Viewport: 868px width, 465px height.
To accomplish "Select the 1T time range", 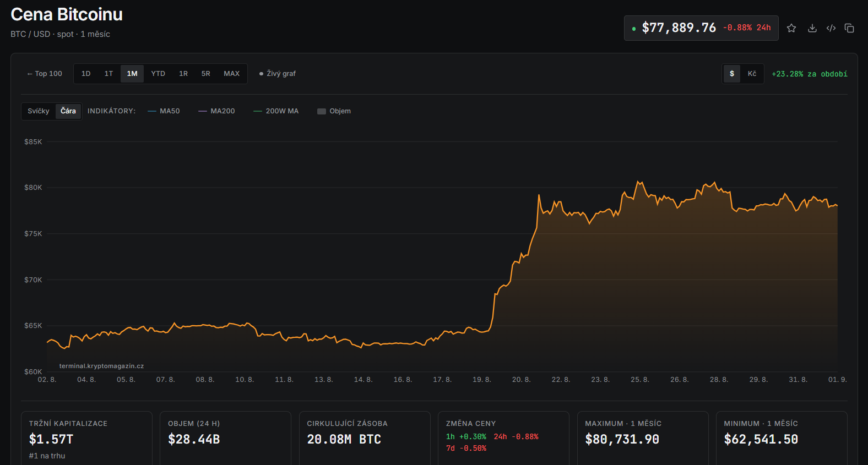I will [x=109, y=74].
